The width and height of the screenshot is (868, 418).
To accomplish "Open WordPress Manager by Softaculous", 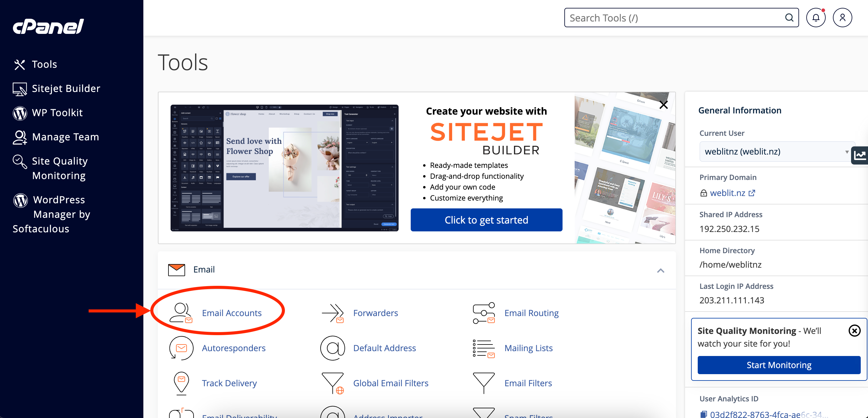I will pyautogui.click(x=51, y=214).
